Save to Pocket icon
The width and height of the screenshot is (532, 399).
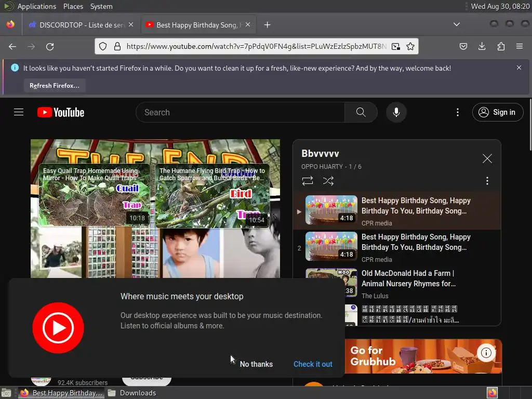(x=463, y=46)
